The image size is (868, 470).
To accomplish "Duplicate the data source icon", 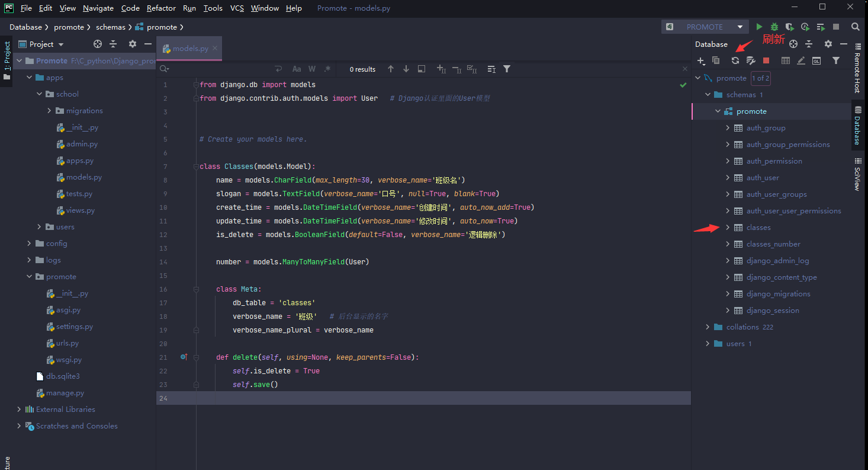I will click(x=716, y=60).
